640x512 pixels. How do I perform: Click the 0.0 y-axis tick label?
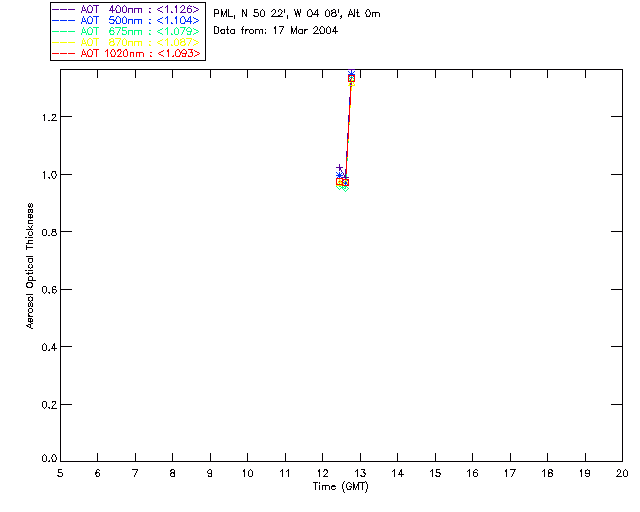49,459
